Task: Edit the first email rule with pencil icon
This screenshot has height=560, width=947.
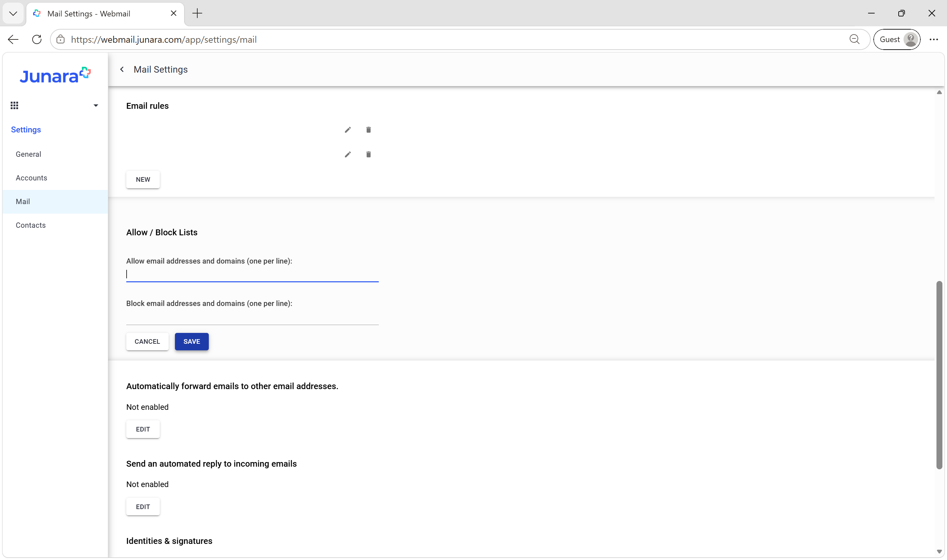Action: click(x=348, y=130)
